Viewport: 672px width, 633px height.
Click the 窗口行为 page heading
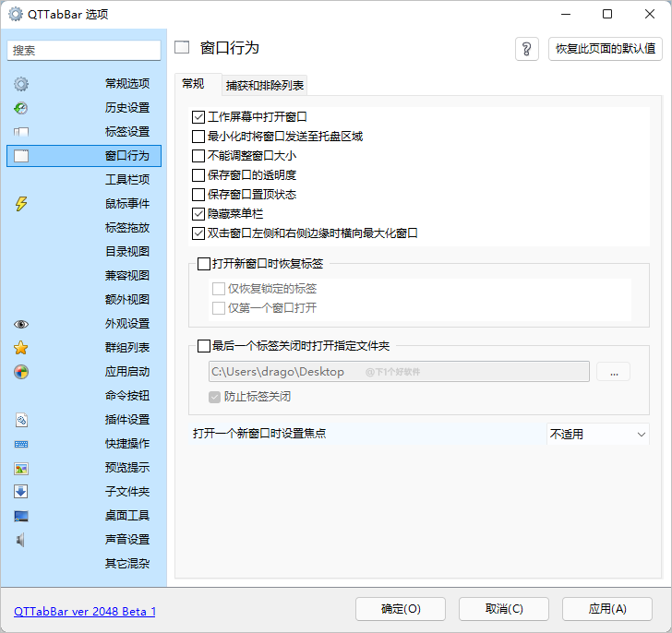tap(230, 48)
